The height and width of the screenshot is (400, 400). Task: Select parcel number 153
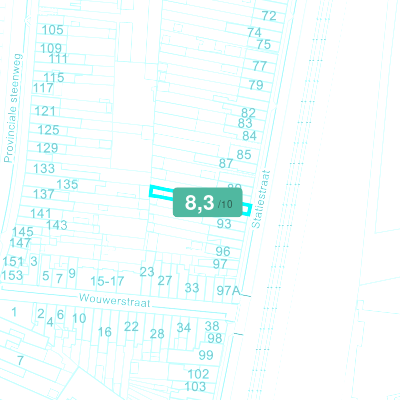tap(12, 276)
